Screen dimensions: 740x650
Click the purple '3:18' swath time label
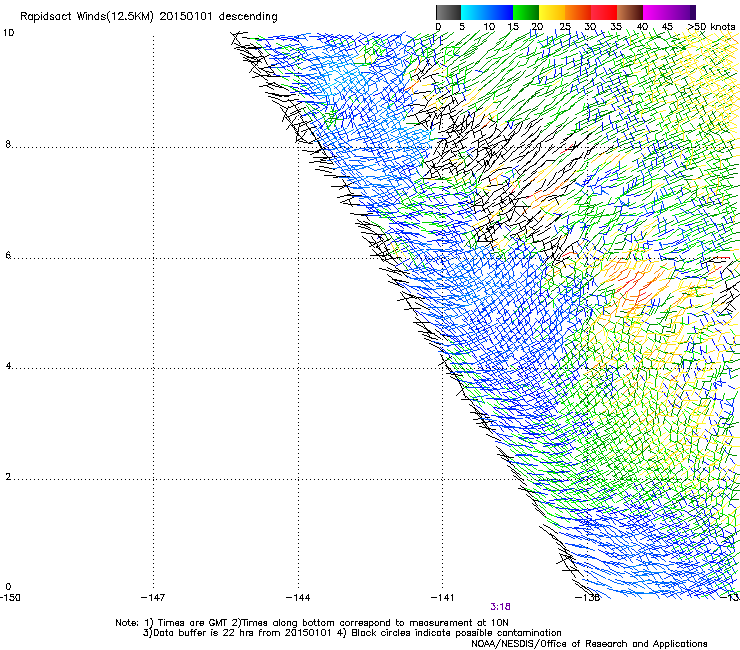(x=500, y=607)
